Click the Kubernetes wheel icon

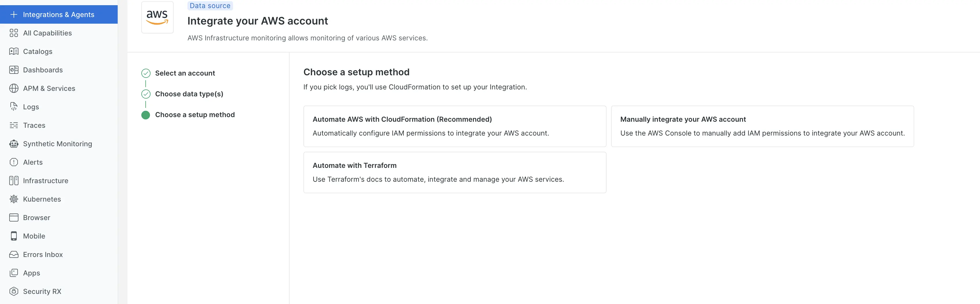[14, 199]
